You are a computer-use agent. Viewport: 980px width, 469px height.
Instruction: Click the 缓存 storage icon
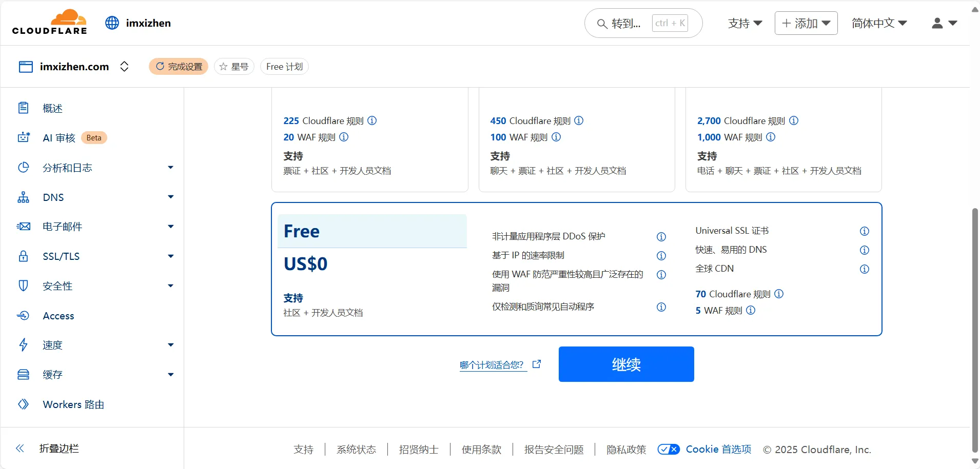[x=24, y=375]
